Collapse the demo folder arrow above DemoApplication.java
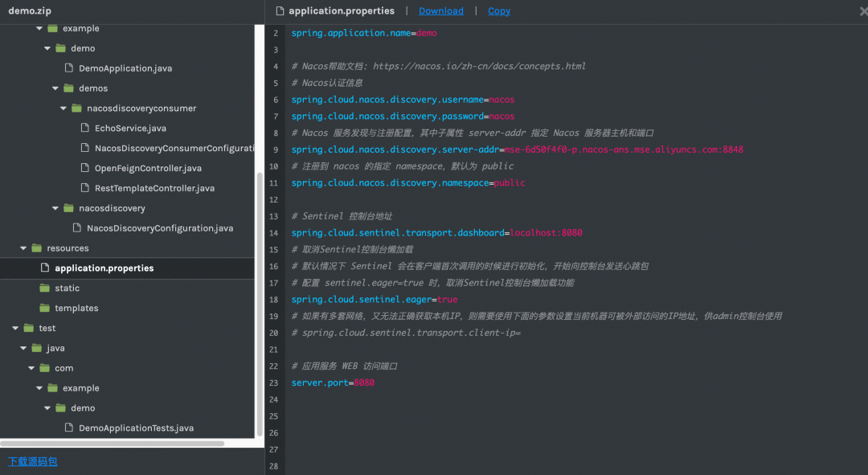 (47, 48)
